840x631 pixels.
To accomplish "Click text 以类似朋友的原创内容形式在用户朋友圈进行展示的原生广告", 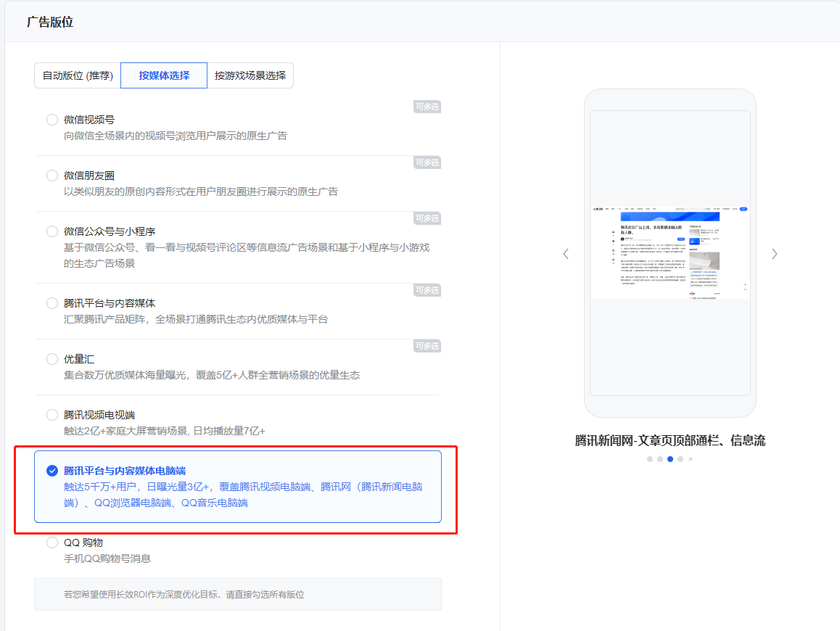I will 201,191.
